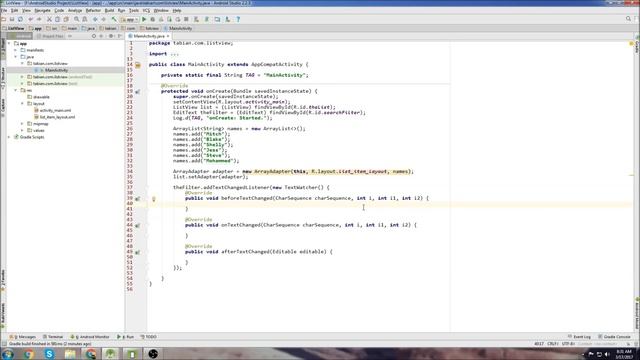This screenshot has height=360, width=640.
Task: Collapse the java folder node
Action: tap(16, 57)
